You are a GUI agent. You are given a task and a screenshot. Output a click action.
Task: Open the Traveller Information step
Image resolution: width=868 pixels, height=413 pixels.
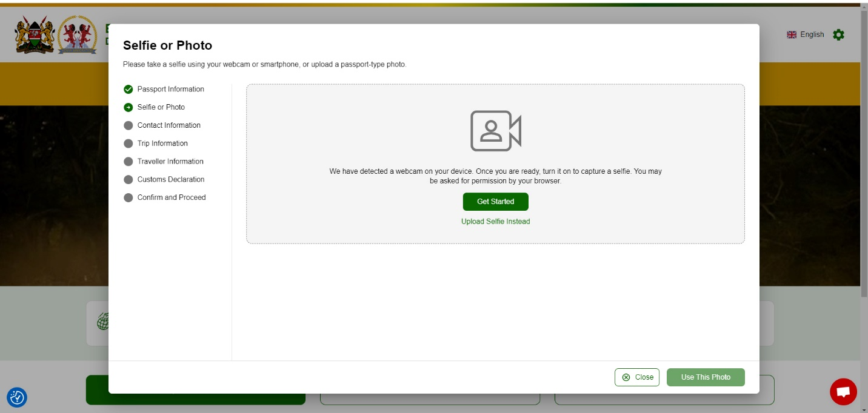[x=170, y=162]
